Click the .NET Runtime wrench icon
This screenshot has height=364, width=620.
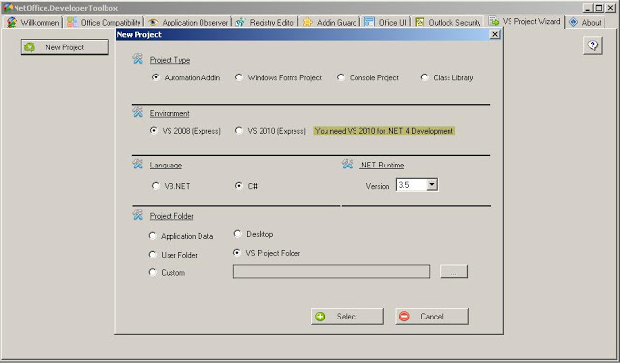click(x=347, y=164)
